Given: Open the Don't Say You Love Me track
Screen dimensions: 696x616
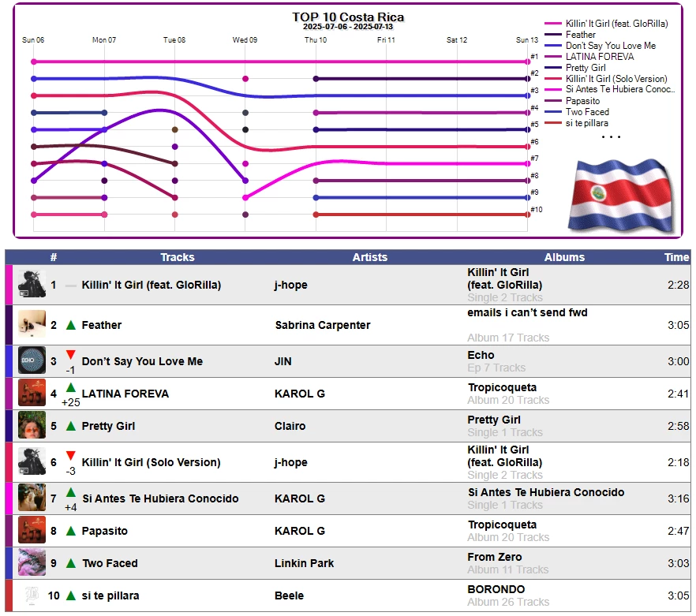Looking at the screenshot, I should (142, 361).
